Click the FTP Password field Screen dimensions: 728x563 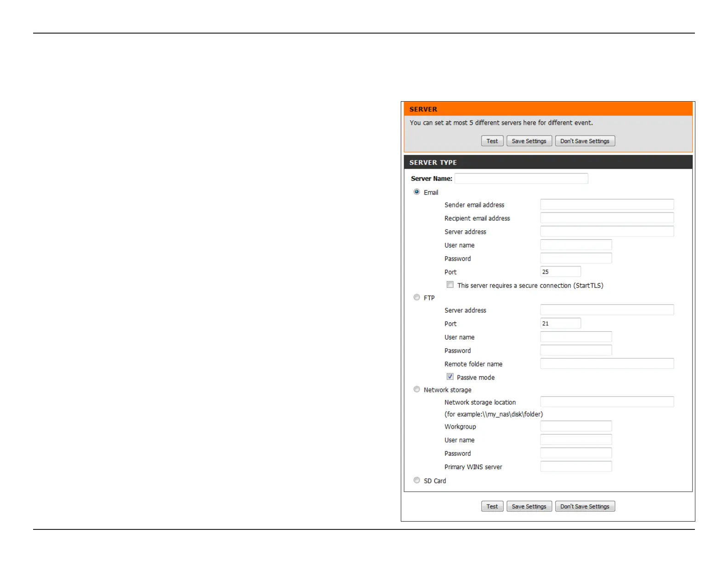coord(576,350)
